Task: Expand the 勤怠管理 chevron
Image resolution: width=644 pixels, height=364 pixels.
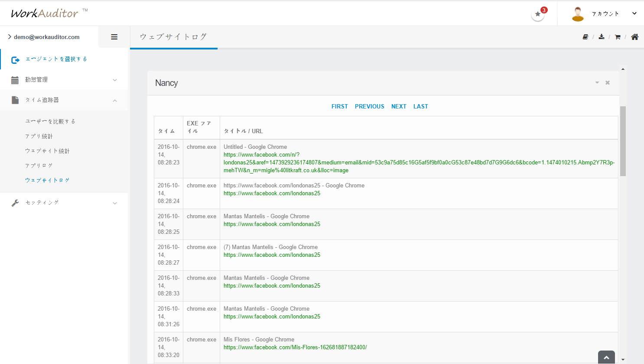Action: tap(115, 80)
